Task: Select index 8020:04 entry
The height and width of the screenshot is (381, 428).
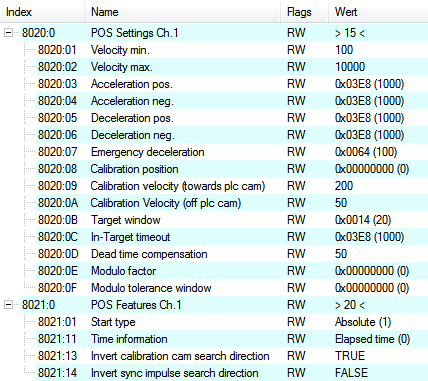Action: pyautogui.click(x=57, y=101)
